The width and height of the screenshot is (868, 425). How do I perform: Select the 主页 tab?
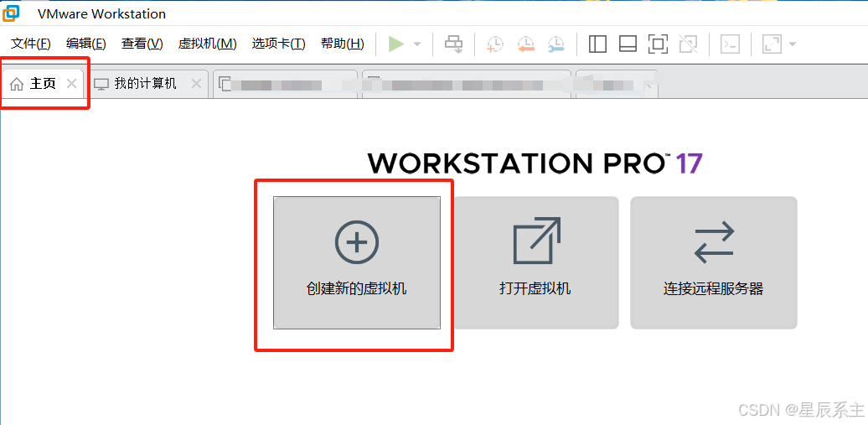click(x=42, y=84)
